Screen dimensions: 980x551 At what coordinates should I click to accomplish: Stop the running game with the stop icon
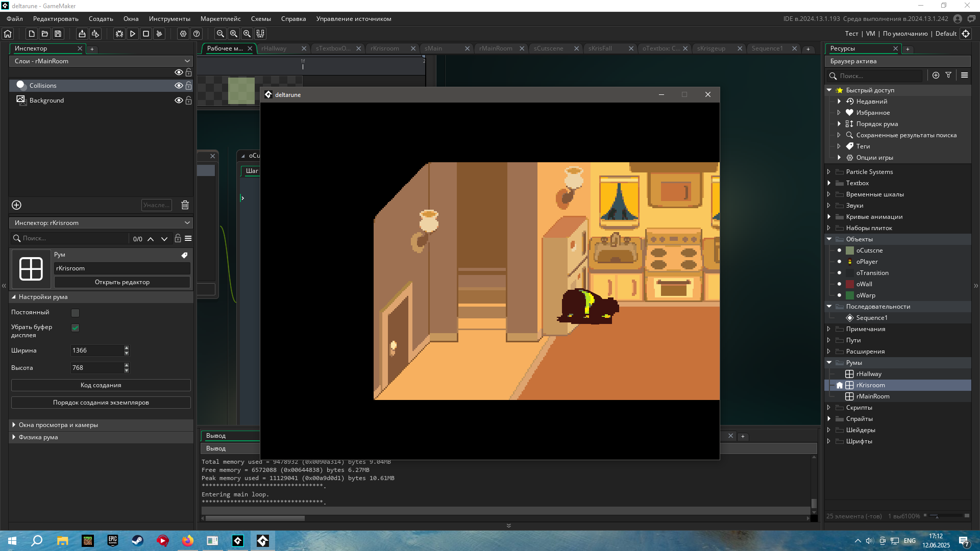point(146,34)
